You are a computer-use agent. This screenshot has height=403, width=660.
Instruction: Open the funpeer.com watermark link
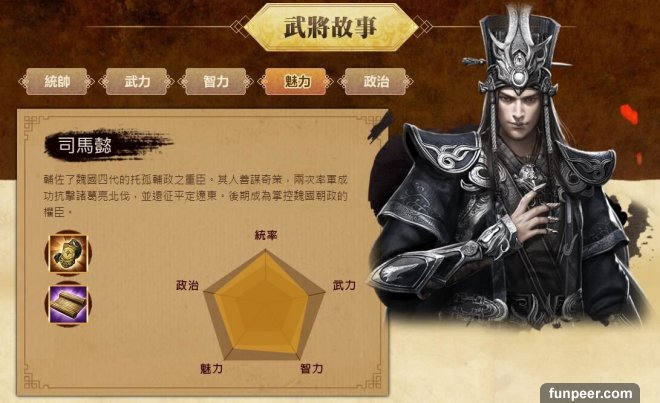590,393
